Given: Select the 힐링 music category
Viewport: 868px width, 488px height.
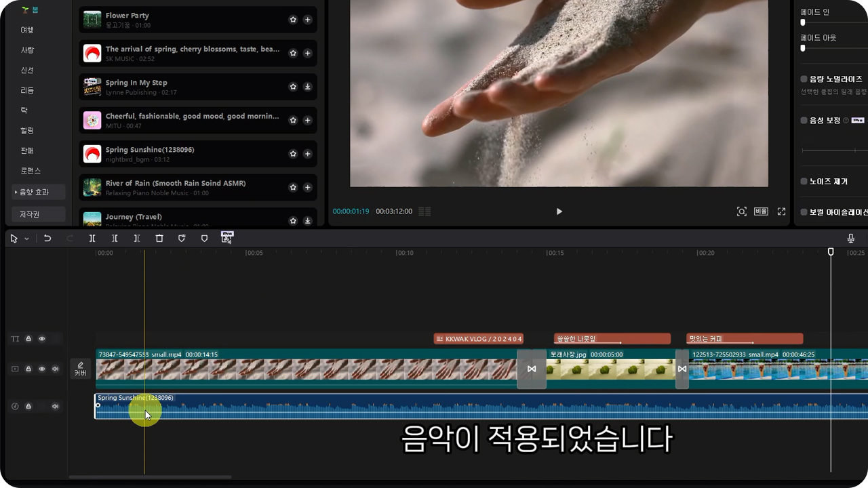Looking at the screenshot, I should click(x=27, y=130).
